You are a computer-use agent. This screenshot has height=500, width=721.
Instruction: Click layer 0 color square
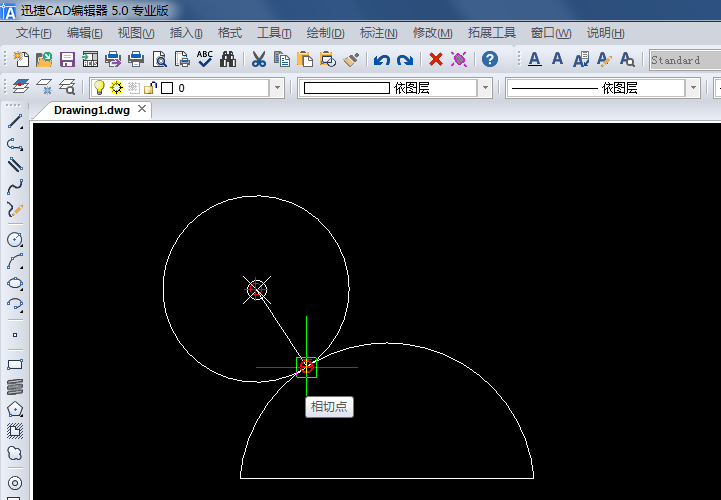tap(167, 88)
